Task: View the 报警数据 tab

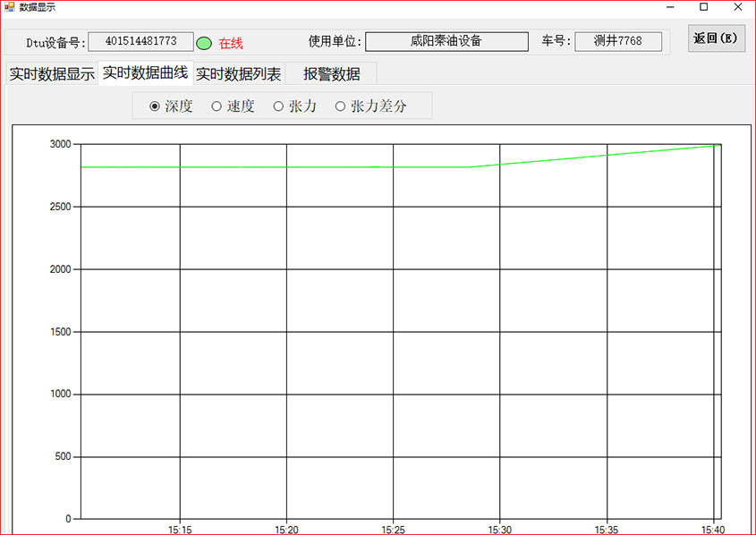Action: 329,73
